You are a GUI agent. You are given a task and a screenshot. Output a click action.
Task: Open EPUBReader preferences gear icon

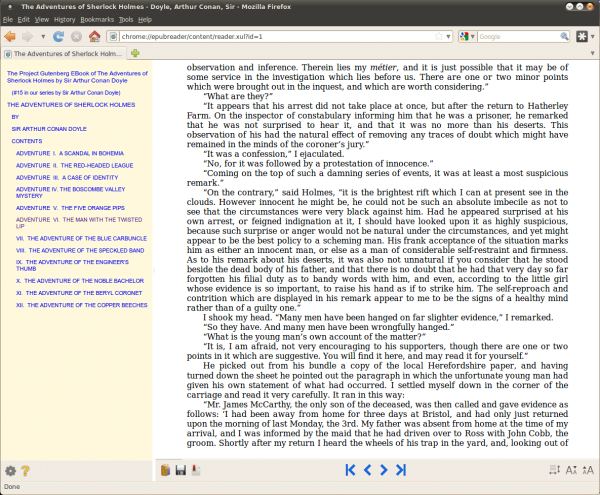11,471
